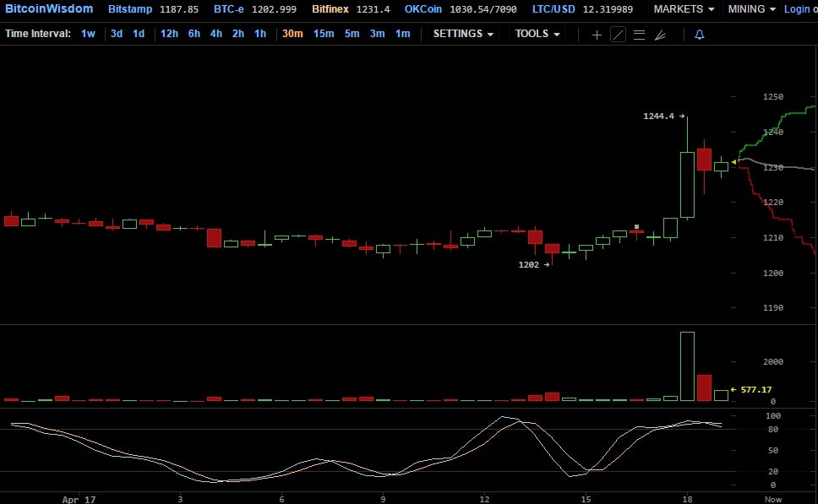Select the horizontal lines drawing tool
Image resolution: width=818 pixels, height=504 pixels.
639,35
